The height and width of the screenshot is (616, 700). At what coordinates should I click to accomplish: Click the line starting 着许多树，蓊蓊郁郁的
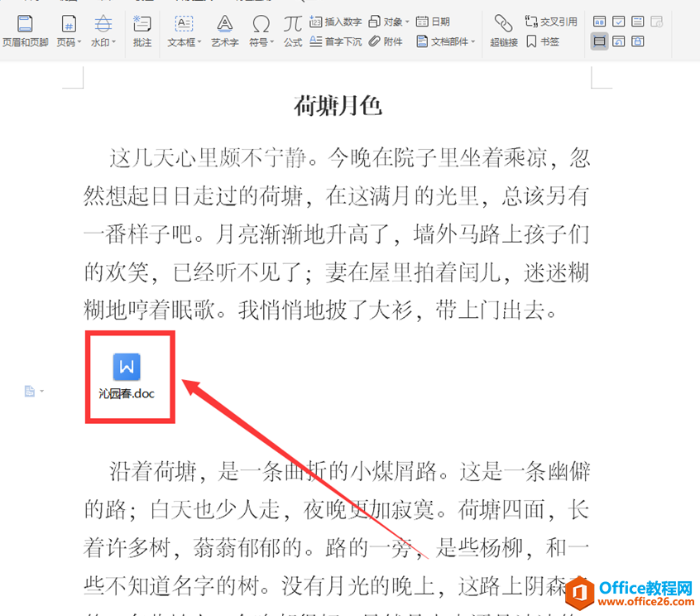(336, 547)
